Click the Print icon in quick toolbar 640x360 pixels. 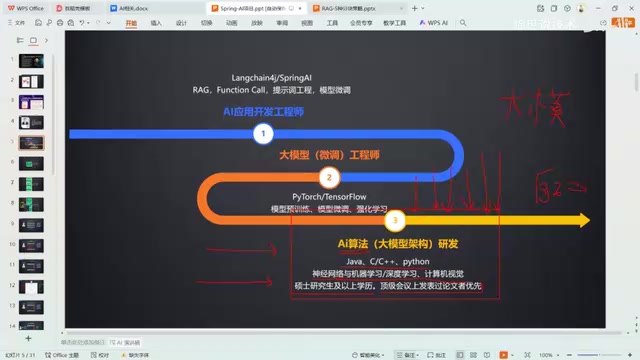(60, 23)
